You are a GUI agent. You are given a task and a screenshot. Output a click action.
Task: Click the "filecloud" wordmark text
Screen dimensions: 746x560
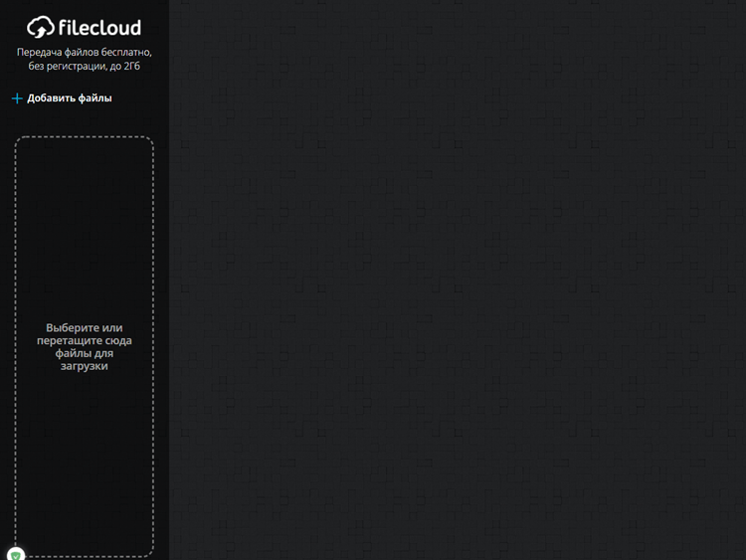99,28
